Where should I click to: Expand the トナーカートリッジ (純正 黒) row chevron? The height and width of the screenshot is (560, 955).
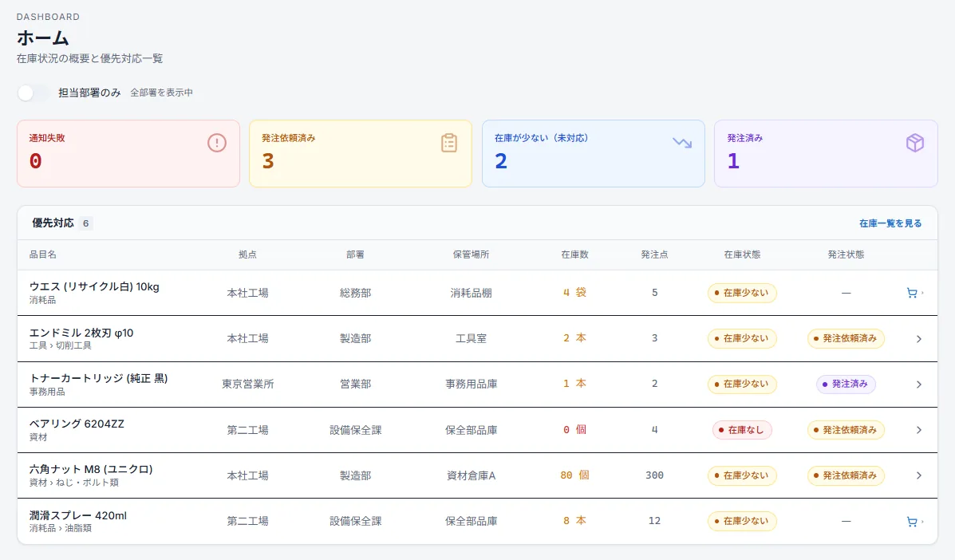[919, 385]
